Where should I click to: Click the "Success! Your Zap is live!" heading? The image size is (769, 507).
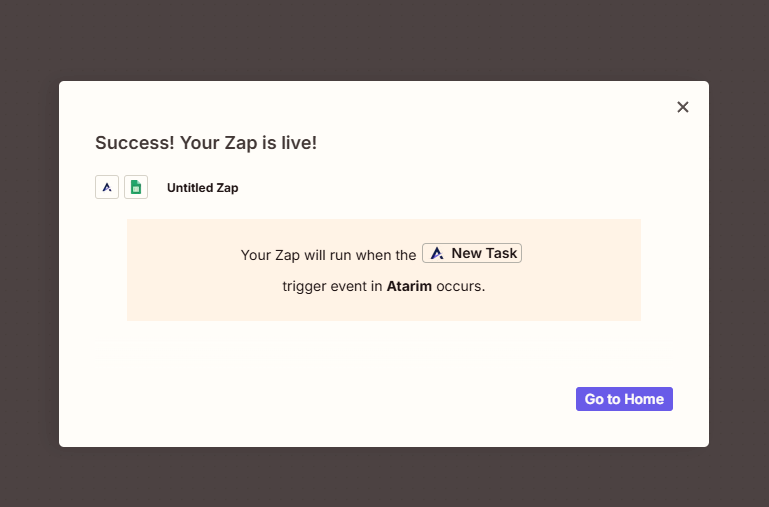point(206,143)
